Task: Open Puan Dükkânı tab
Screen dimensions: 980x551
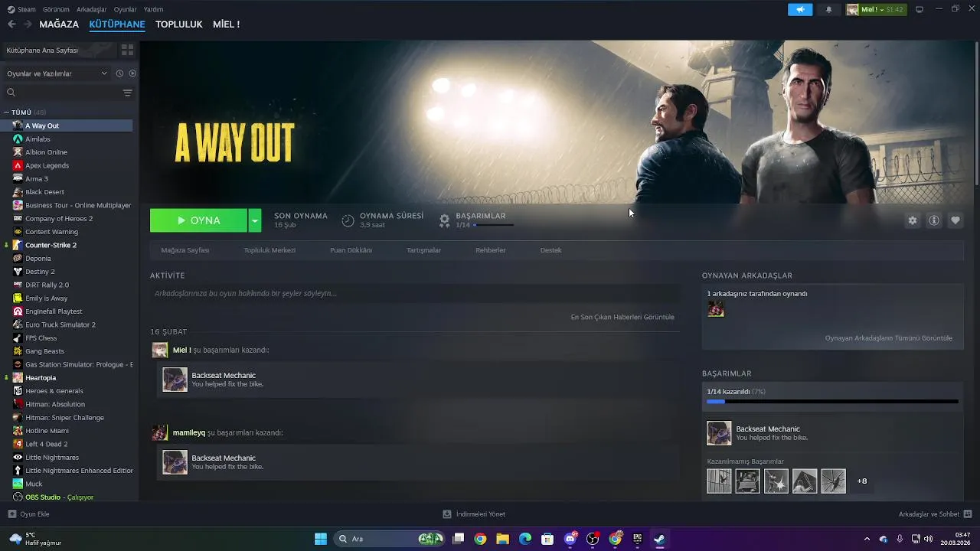Action: 351,250
